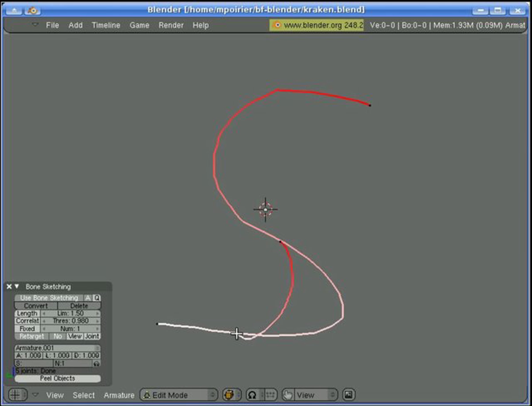Screen dimensions: 532x406
Task: Select the Length subdivision method
Action: coord(27,313)
